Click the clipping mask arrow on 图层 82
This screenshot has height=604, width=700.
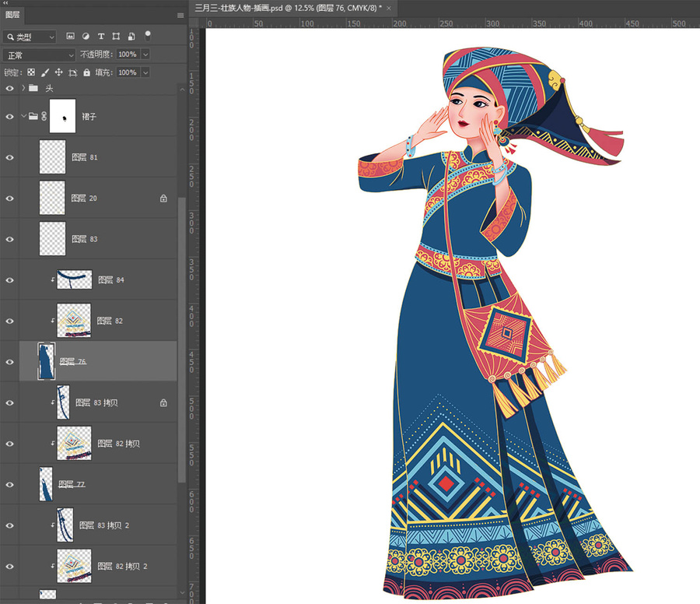pyautogui.click(x=53, y=321)
